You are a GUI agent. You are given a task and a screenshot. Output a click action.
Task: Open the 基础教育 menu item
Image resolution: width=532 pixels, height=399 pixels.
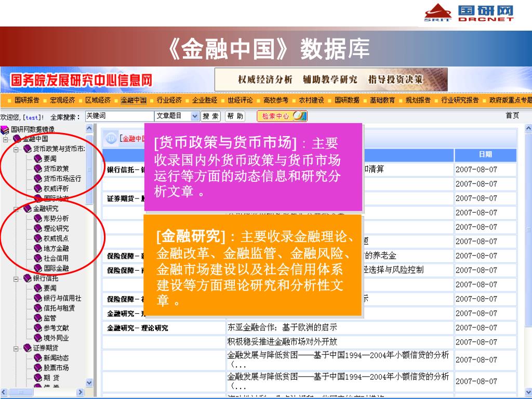382,100
